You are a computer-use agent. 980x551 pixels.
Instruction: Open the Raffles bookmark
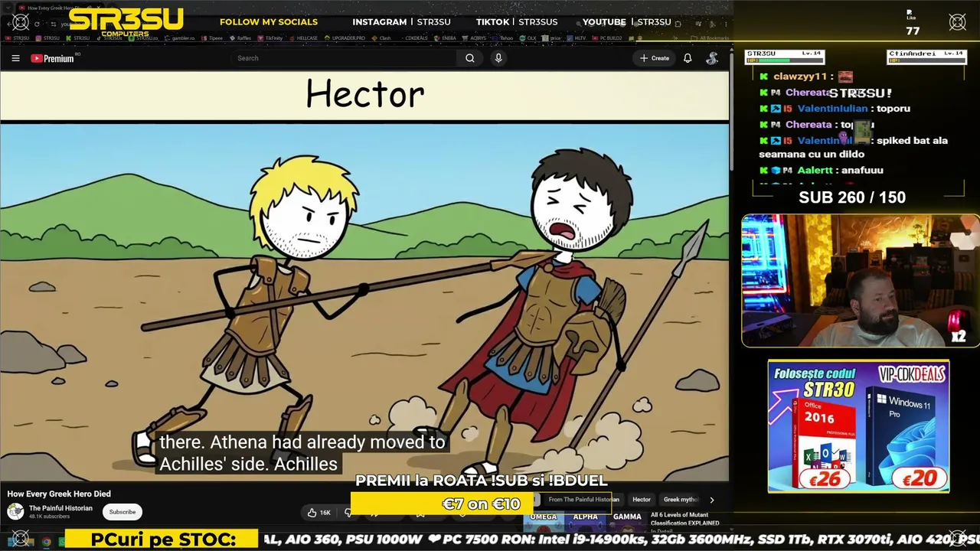tap(241, 38)
